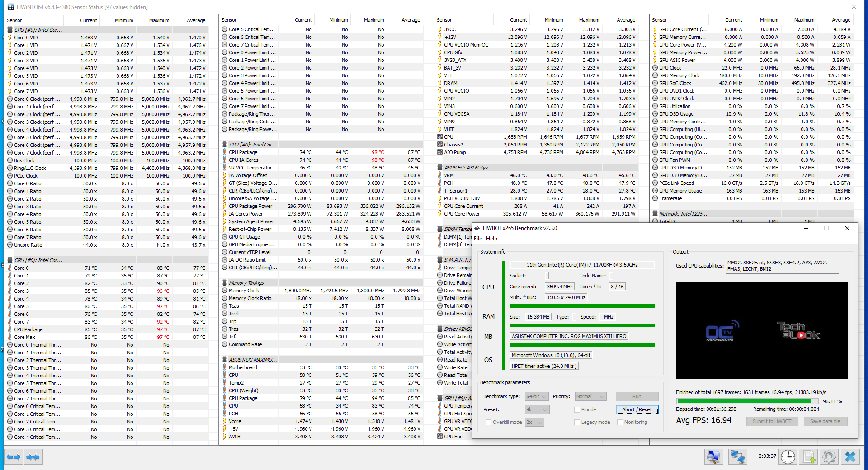Image resolution: width=868 pixels, height=470 pixels.
Task: Select the Command Rate 2 T row
Action: (x=321, y=344)
